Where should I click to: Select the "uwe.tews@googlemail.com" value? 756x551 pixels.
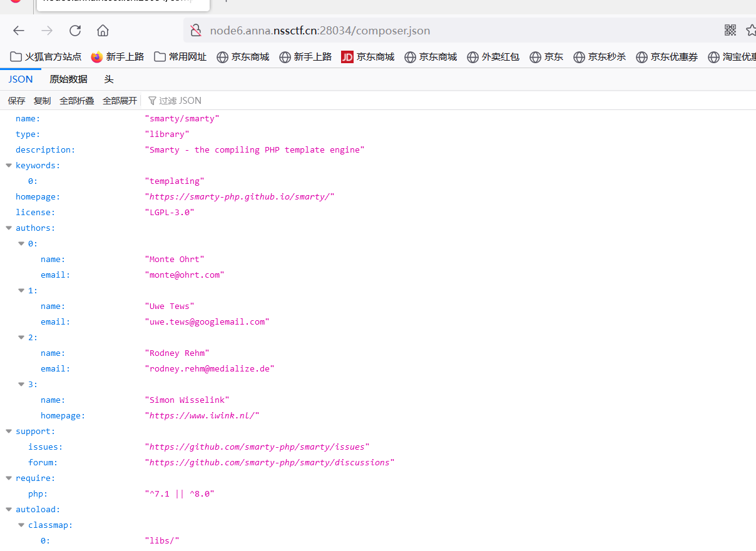point(207,322)
